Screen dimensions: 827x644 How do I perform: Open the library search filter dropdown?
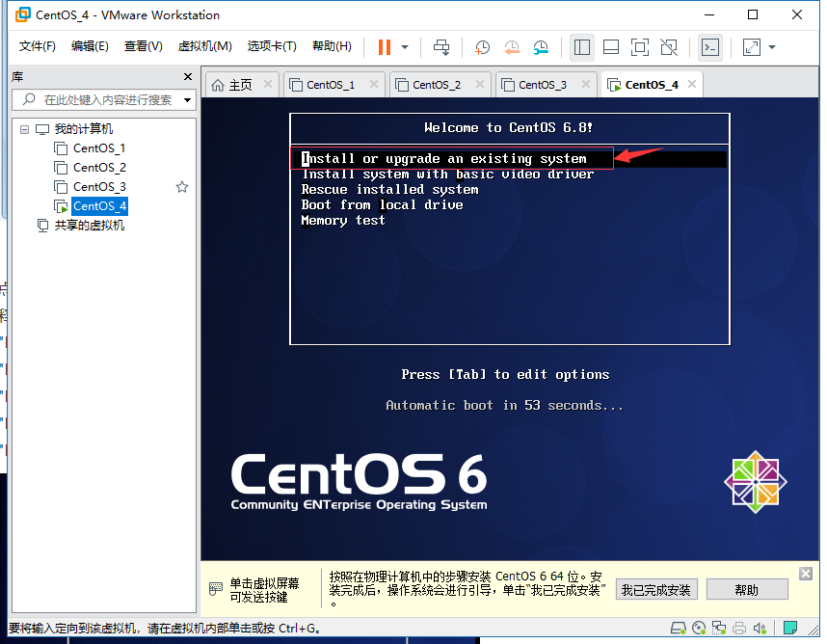coord(187,99)
